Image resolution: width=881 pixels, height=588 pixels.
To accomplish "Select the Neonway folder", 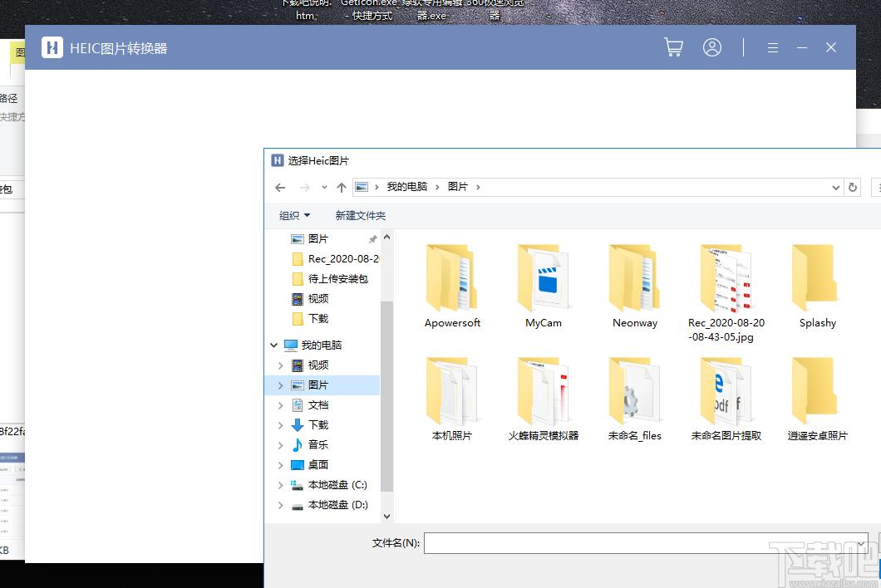I will click(x=635, y=287).
